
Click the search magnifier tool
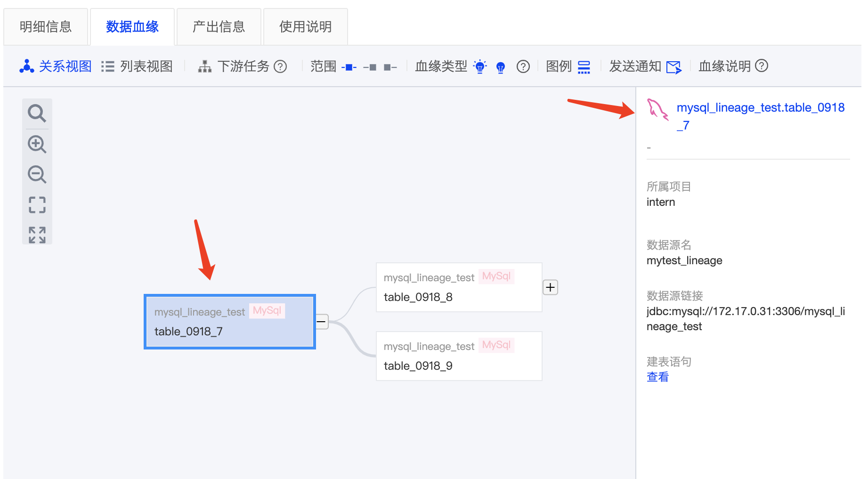tap(37, 113)
